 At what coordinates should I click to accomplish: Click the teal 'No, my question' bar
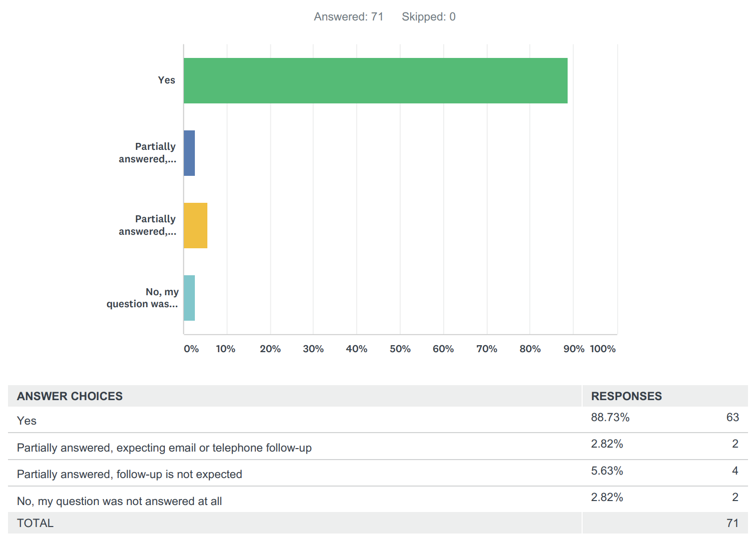click(189, 298)
